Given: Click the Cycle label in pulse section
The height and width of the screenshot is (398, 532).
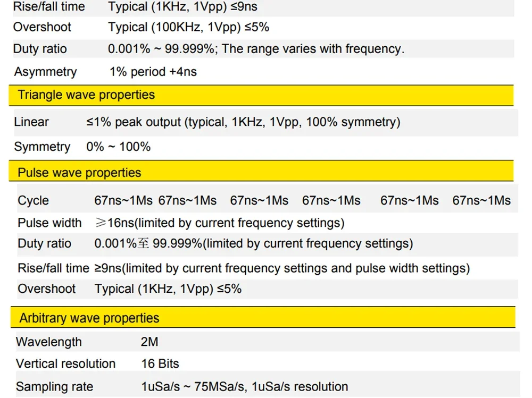Looking at the screenshot, I should pyautogui.click(x=33, y=200).
